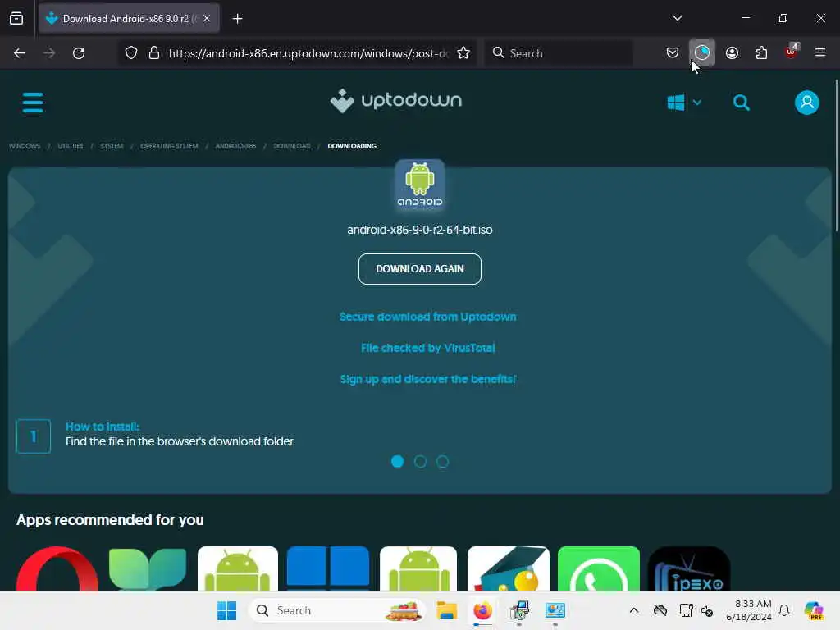
Task: Open Uptodown user profile icon
Action: [x=807, y=103]
